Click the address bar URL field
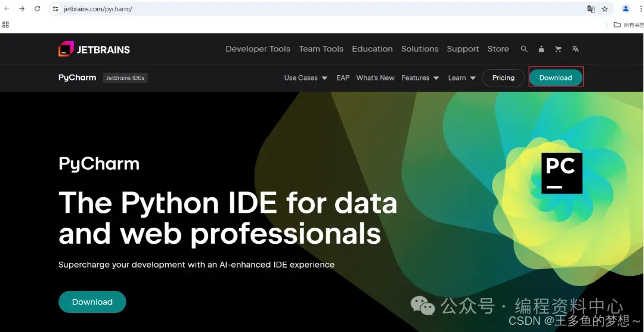Viewport: 644px width, 332px height. tap(316, 8)
